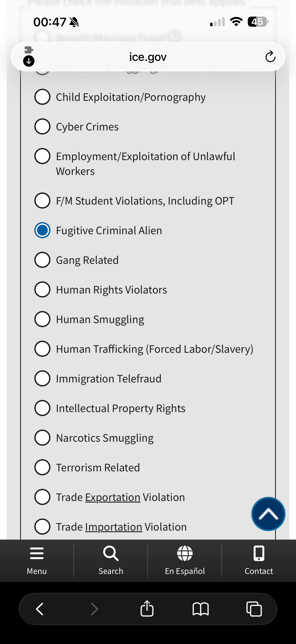Switch site to En Español
This screenshot has width=296, height=644.
[185, 560]
